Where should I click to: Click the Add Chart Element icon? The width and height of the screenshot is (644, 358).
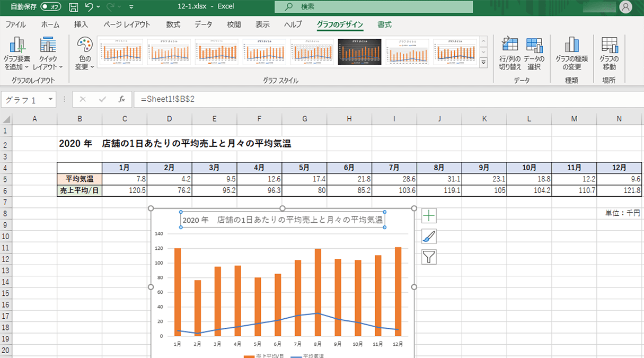pyautogui.click(x=17, y=46)
